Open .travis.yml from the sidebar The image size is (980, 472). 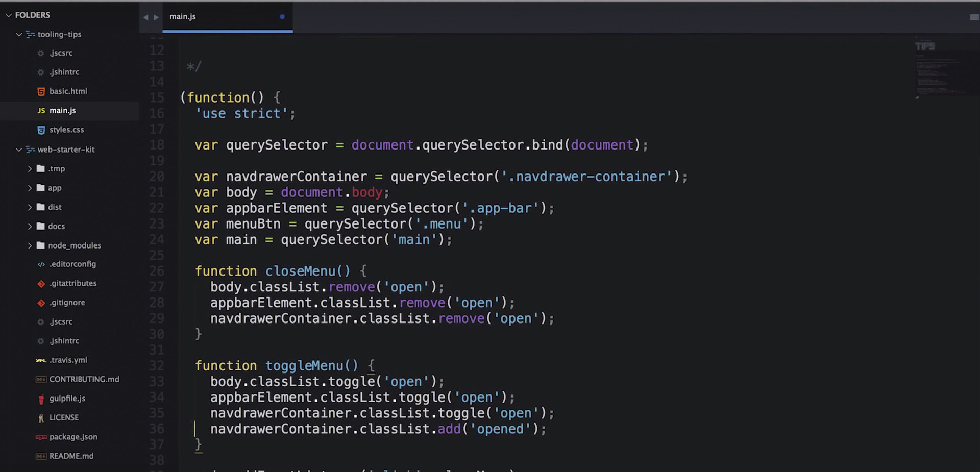click(x=69, y=360)
